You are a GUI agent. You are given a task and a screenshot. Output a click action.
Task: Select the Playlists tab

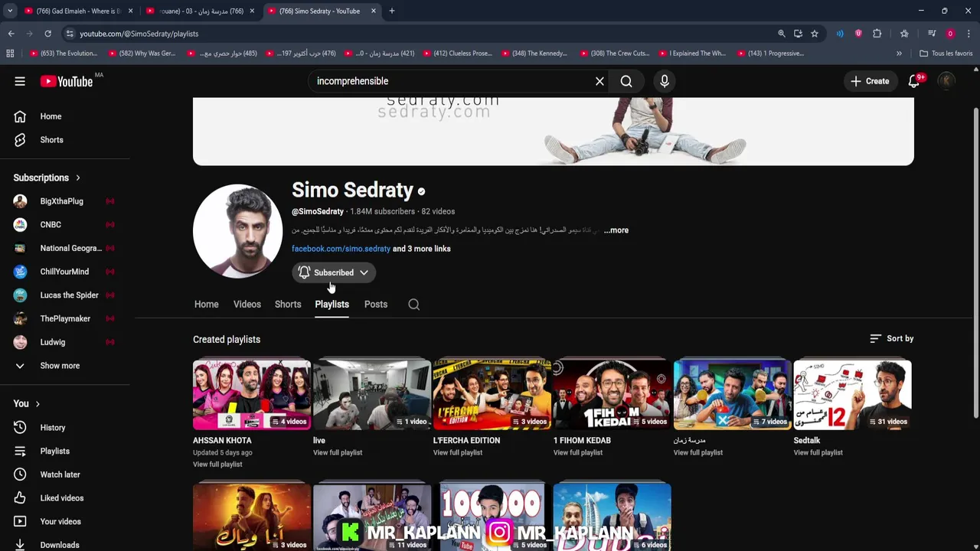click(332, 305)
